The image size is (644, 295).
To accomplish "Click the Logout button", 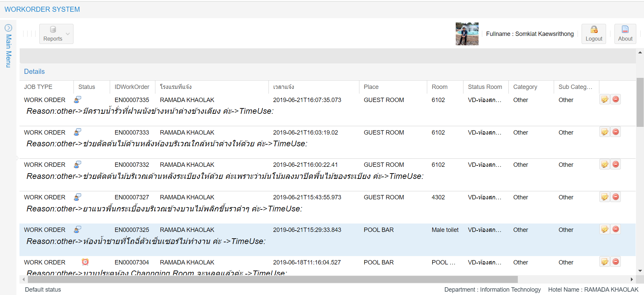I will tap(594, 34).
